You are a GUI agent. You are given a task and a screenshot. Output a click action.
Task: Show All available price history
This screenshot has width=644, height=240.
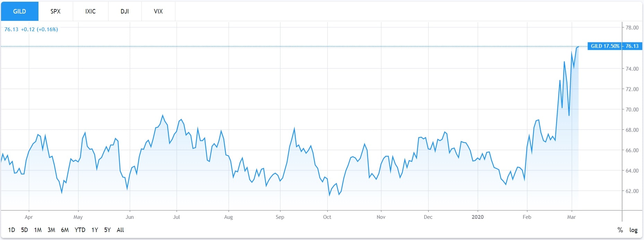pyautogui.click(x=120, y=230)
